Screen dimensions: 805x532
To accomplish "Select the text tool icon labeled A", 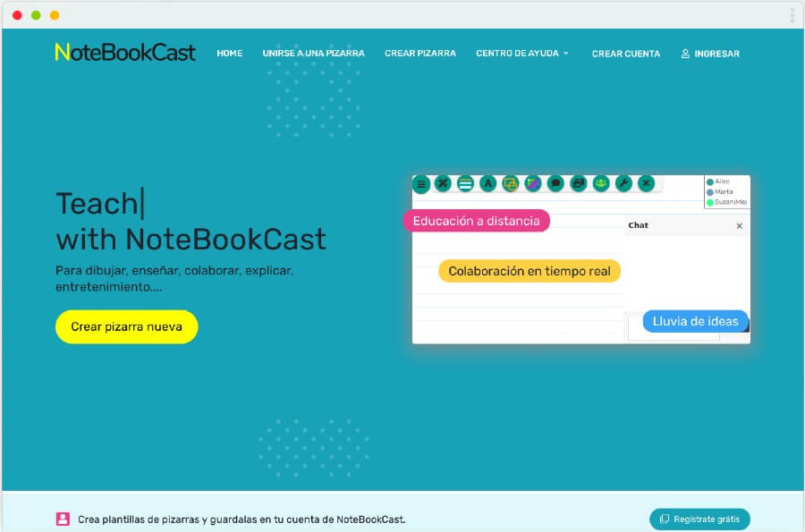I will click(x=487, y=183).
